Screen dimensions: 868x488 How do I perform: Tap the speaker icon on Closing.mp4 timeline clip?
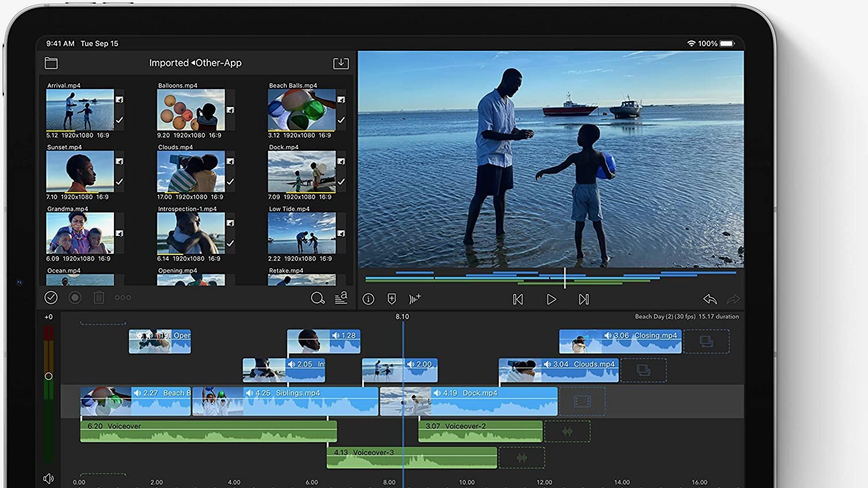click(608, 335)
